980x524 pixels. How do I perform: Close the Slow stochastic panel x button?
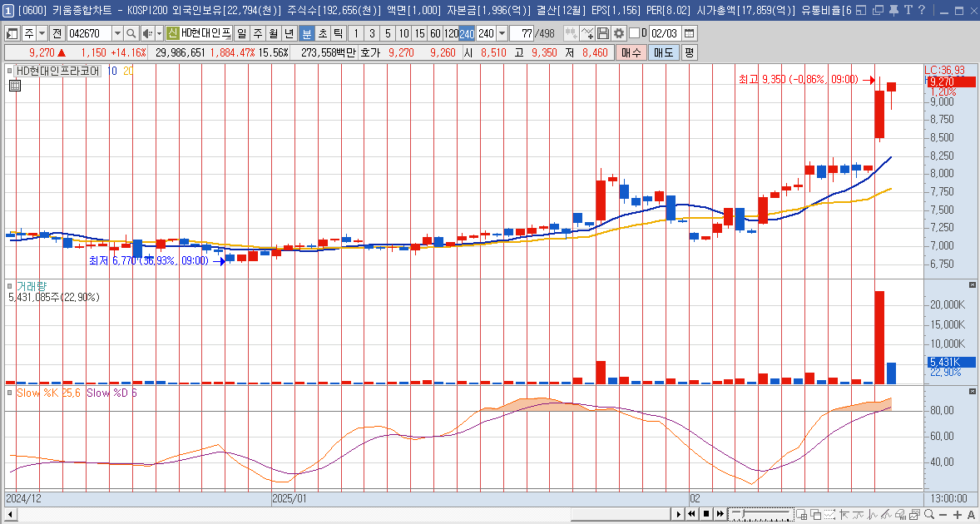972,391
